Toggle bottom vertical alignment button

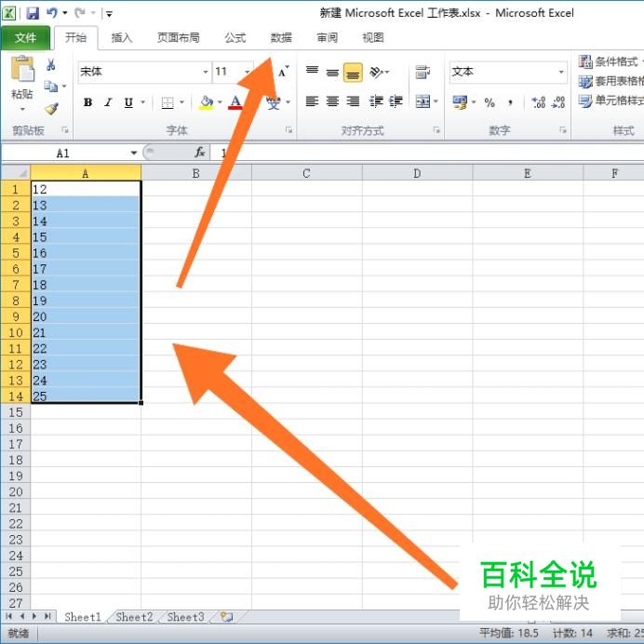(x=353, y=73)
